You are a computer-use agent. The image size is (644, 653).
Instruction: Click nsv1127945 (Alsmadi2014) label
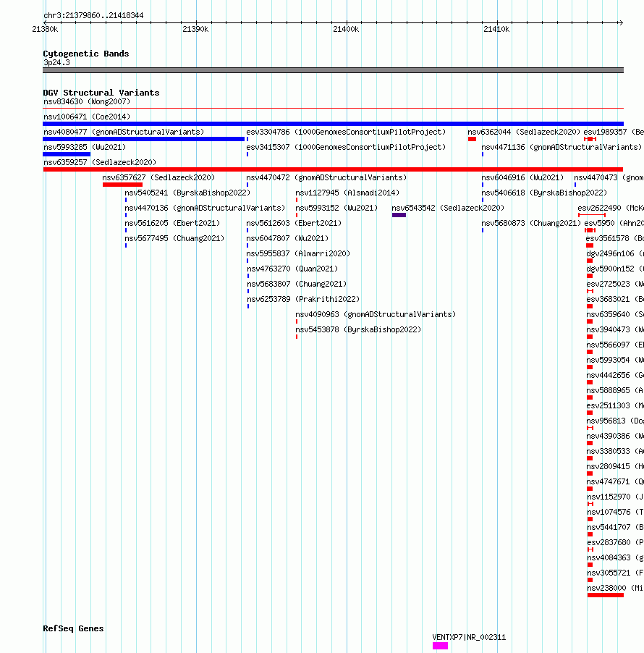tap(347, 193)
